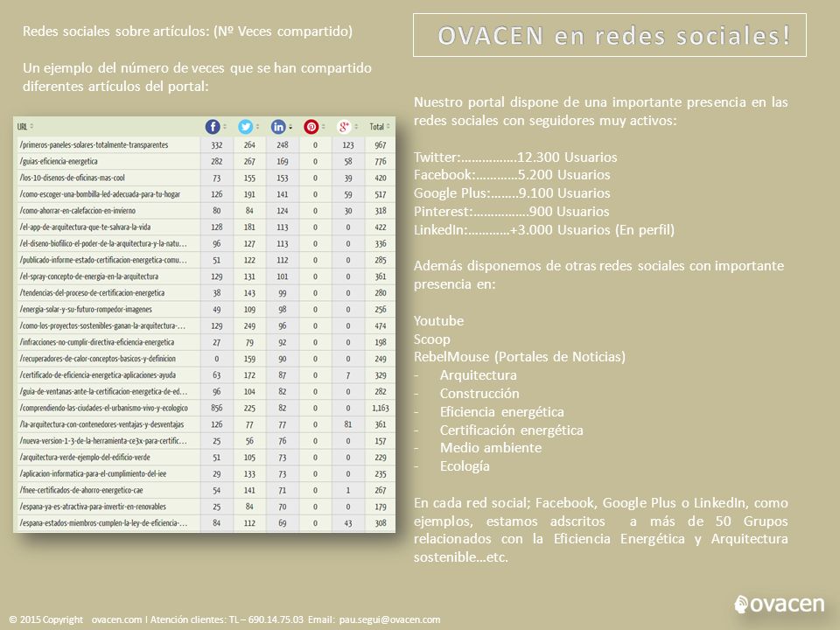
Task: Click the 'OVACEN en redes sociales!' title box
Action: pos(610,35)
